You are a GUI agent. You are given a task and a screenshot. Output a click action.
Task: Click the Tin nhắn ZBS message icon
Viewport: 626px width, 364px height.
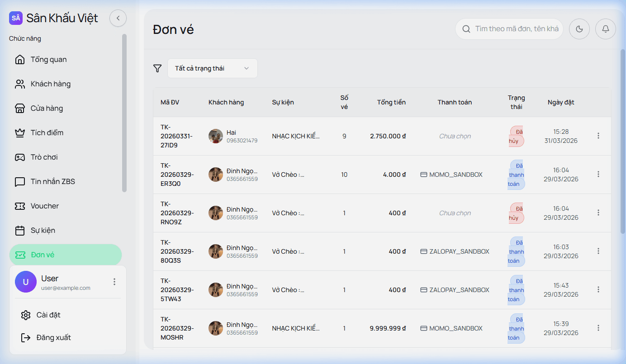pos(20,182)
